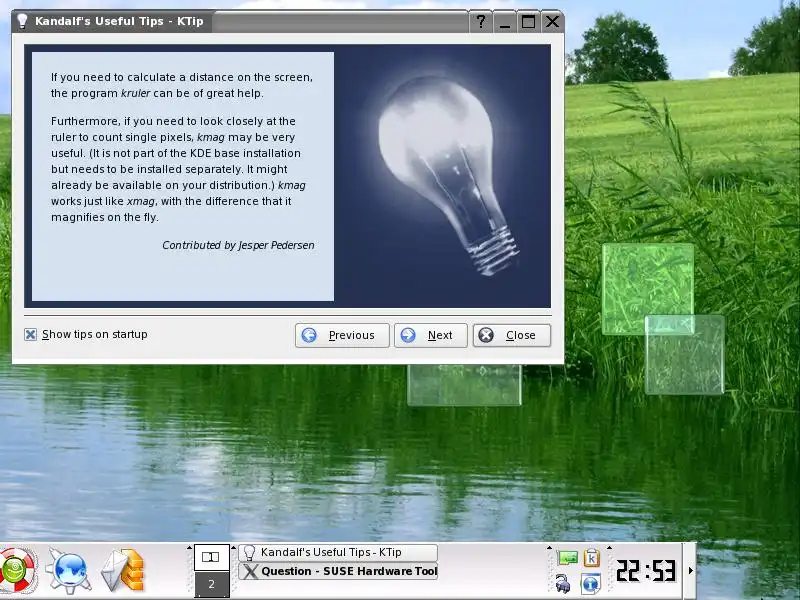Click the 22:53 panel clock

pos(646,570)
